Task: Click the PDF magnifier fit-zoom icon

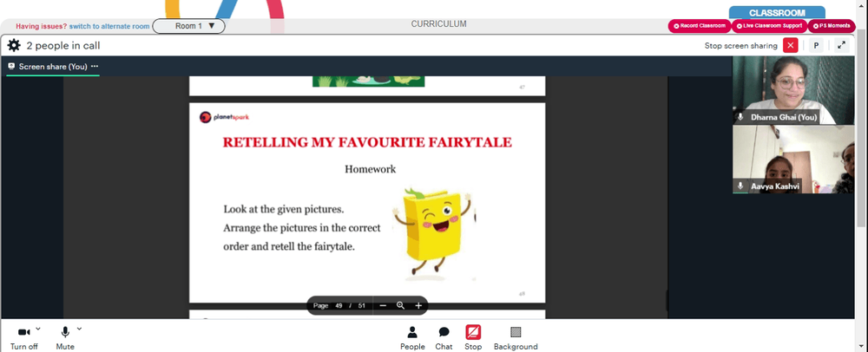Action: pos(400,305)
